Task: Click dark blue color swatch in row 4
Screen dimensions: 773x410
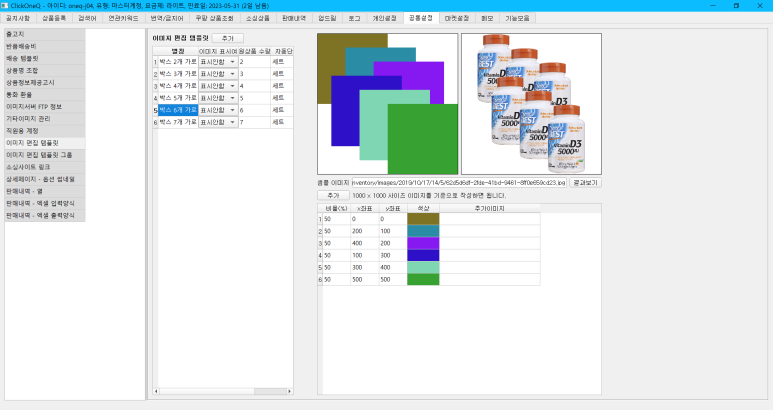Action: coord(423,255)
